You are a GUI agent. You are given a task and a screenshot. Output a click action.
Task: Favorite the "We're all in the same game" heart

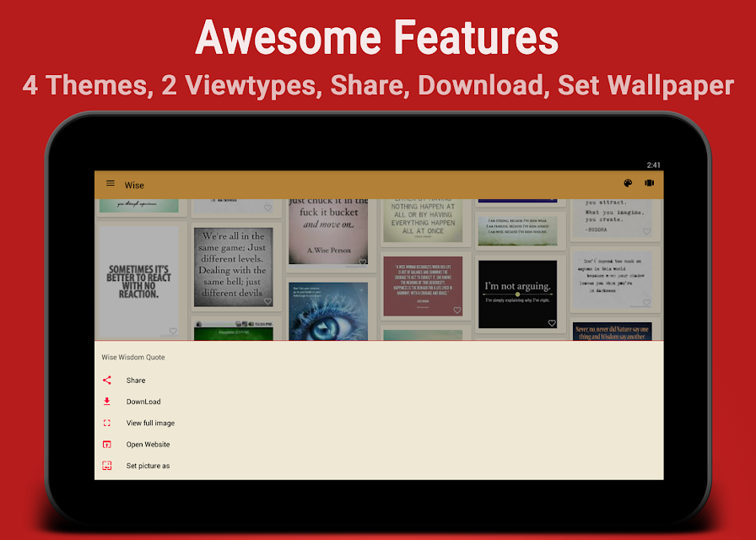[267, 301]
